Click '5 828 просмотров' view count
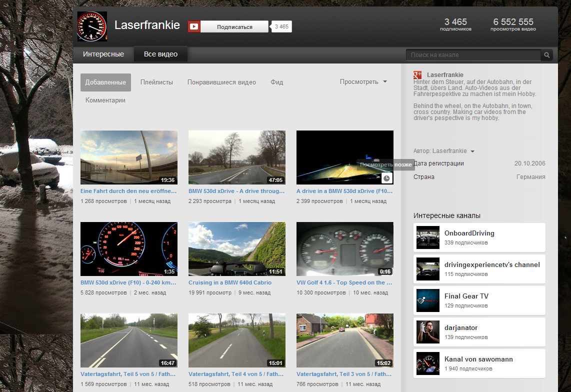Viewport: 571px width, 392px height. (x=103, y=292)
